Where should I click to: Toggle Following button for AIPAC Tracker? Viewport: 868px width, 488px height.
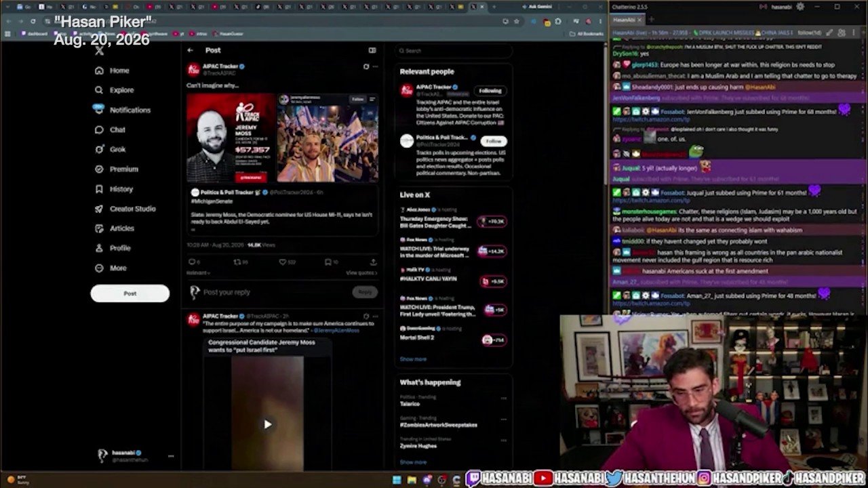(x=490, y=90)
